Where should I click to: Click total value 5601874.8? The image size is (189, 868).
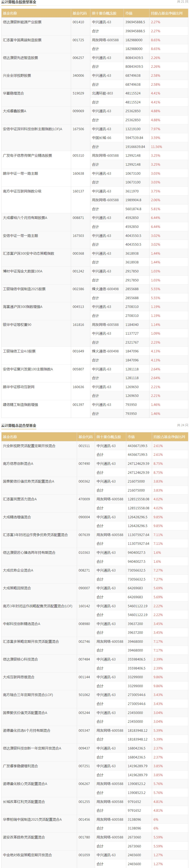(x=133, y=209)
